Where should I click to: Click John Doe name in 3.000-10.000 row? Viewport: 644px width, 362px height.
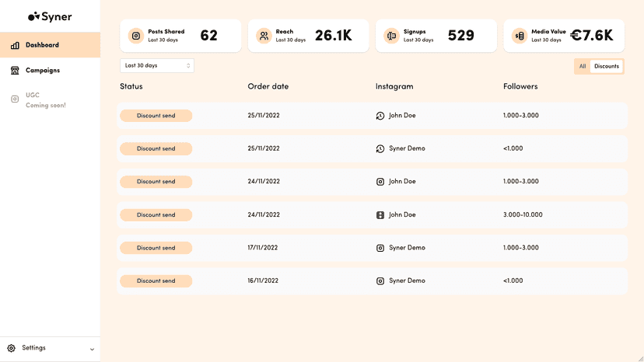coord(402,215)
